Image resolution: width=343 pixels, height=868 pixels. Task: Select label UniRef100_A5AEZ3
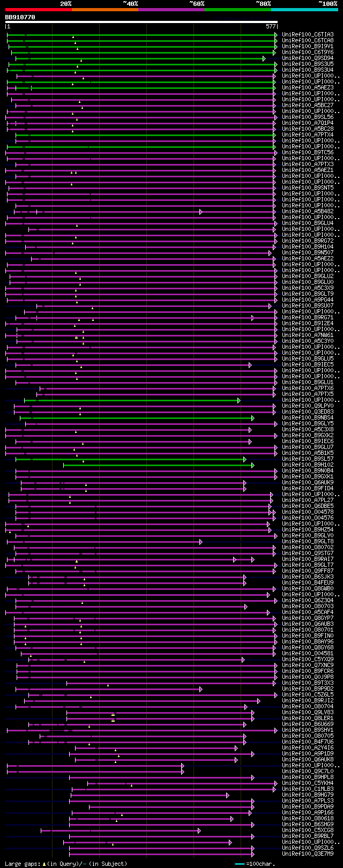click(x=308, y=88)
